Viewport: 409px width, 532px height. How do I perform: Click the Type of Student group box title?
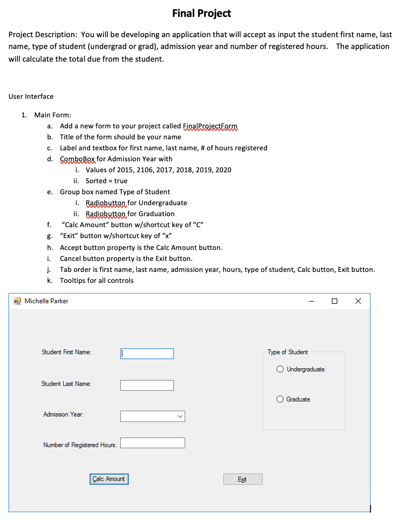click(x=287, y=352)
